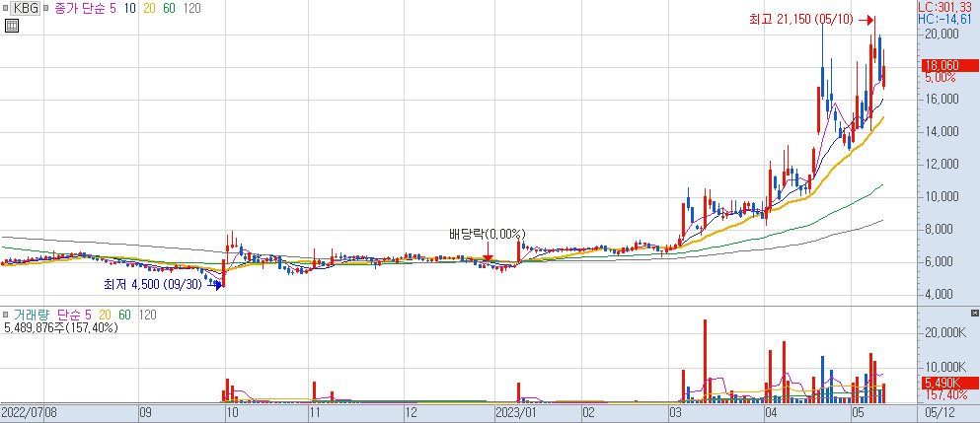This screenshot has height=423, width=980.
Task: Click the 2022/07 date on time axis
Action: [x=22, y=413]
